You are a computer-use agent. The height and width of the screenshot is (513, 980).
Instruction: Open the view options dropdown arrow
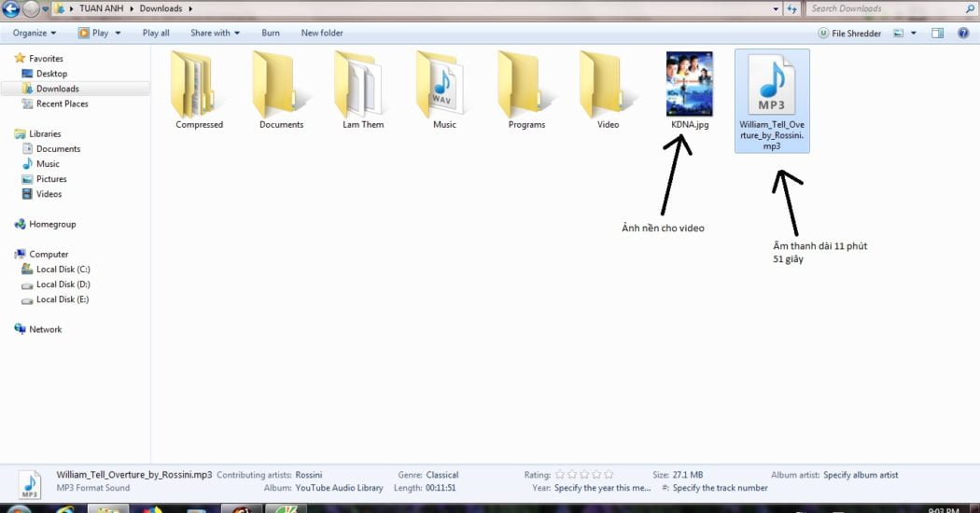[x=913, y=34]
